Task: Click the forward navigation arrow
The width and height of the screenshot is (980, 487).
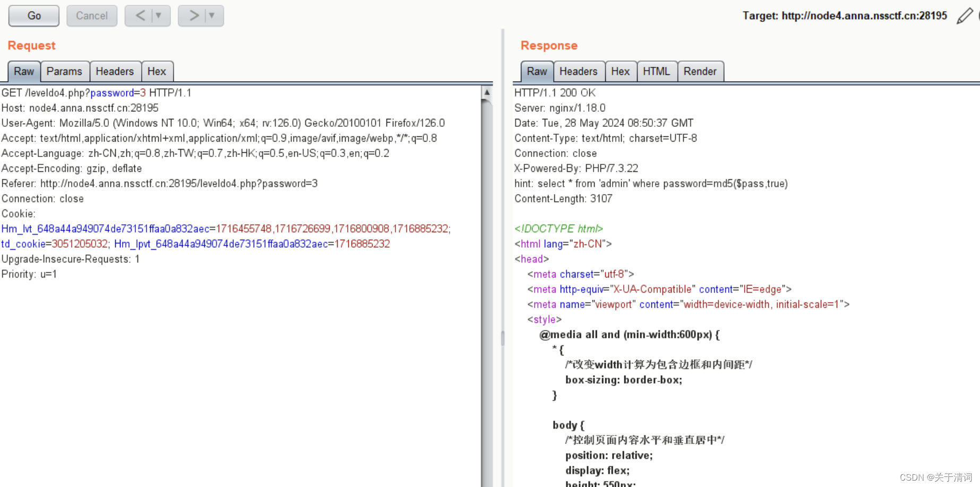Action: coord(193,15)
